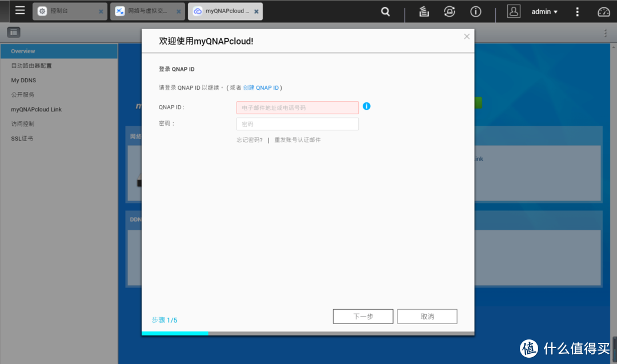
Task: Open 自动路由器配置 in the sidebar
Action: 59,66
